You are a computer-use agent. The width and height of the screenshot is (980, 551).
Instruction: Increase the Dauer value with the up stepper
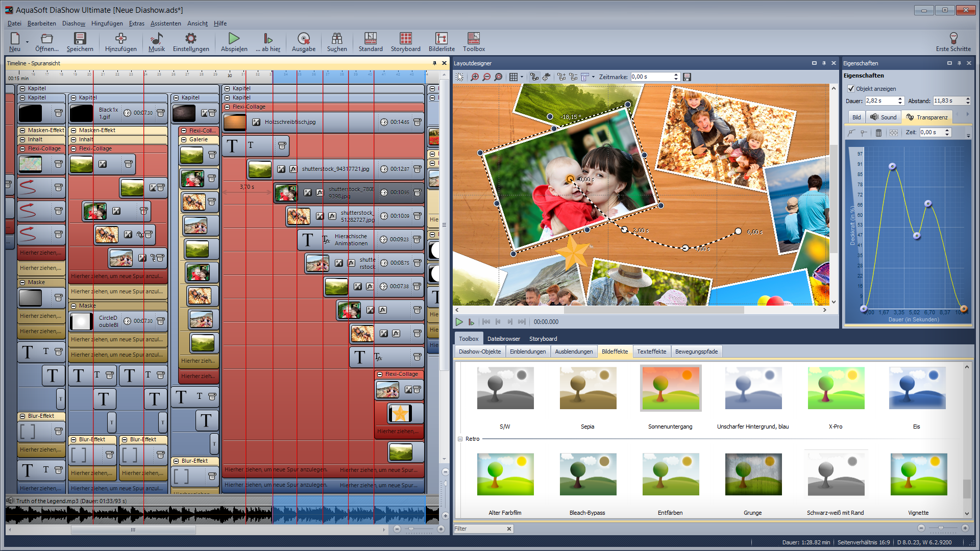click(900, 98)
